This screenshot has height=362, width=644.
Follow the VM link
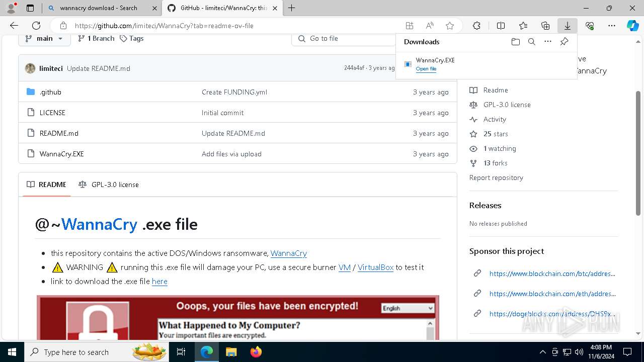tap(345, 267)
